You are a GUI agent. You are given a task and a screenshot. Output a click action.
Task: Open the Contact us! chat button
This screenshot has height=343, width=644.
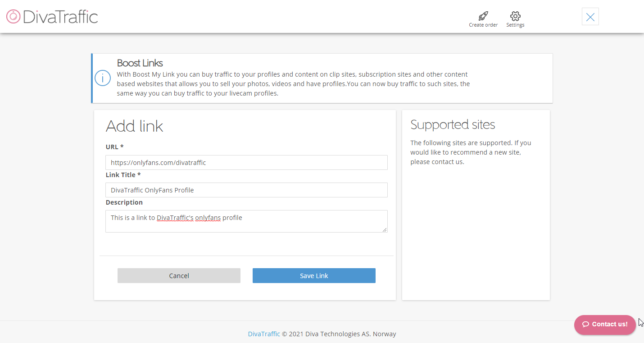point(605,325)
